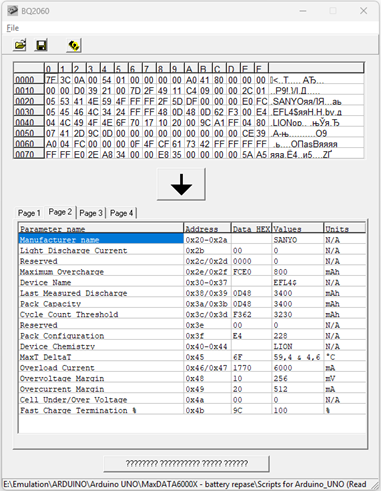381x491 pixels.
Task: Select the Overvoltage Margin parameter
Action: click(192, 378)
